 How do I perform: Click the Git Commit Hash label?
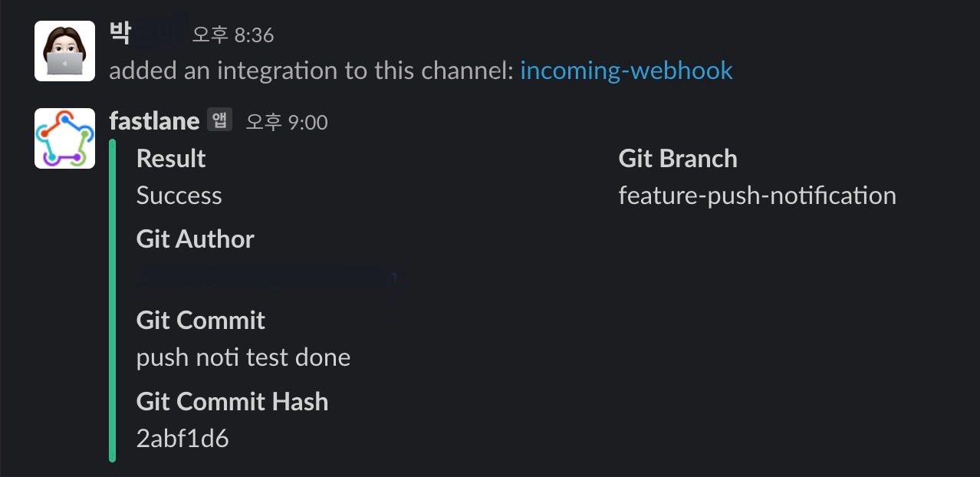click(232, 401)
